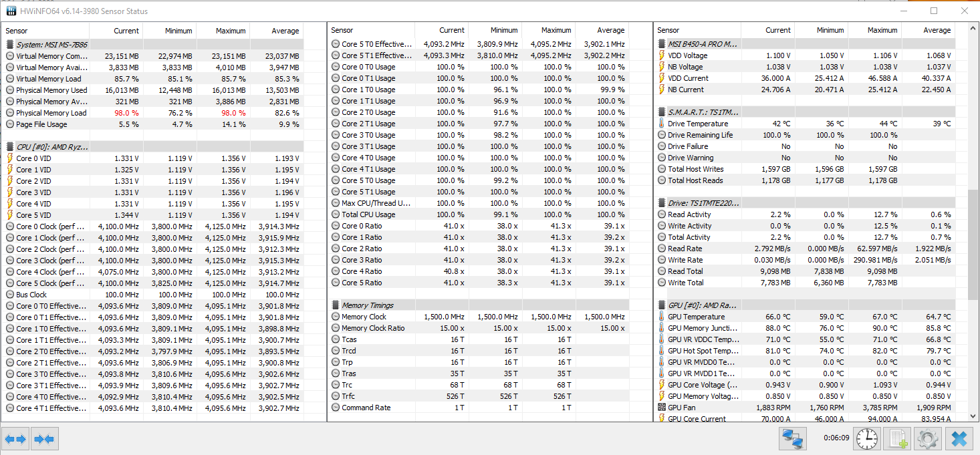Click the MSI B450-A PRO group icon
Screen dimensions: 980x455
(662, 44)
